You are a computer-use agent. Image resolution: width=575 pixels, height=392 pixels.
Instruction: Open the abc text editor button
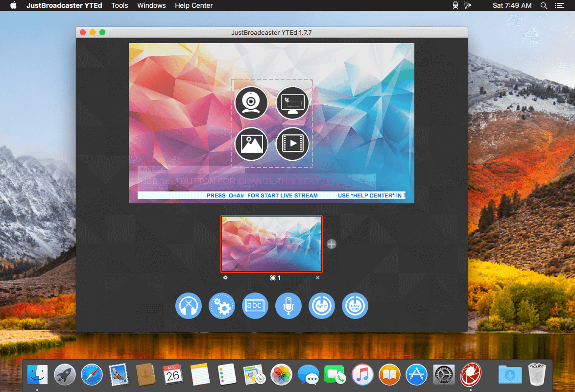(x=255, y=306)
